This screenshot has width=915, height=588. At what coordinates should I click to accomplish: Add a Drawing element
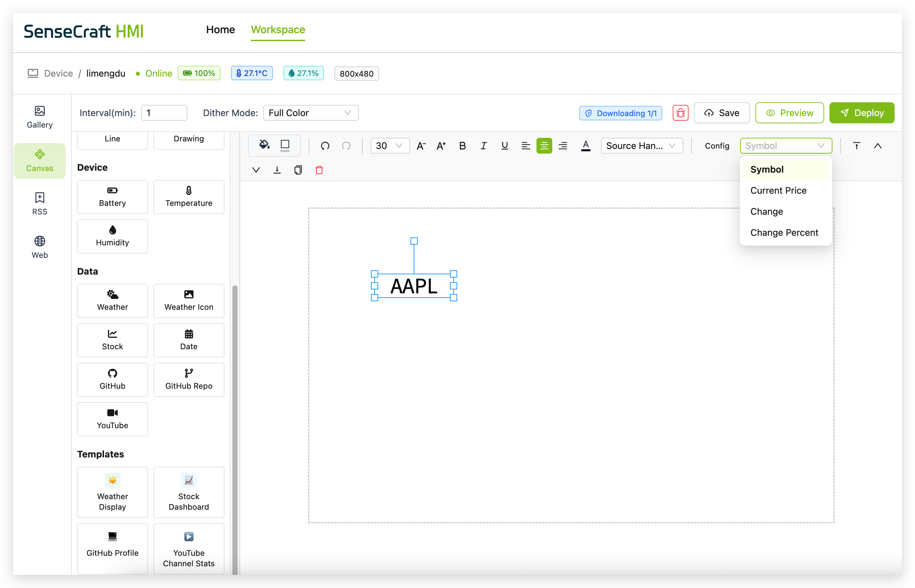[x=189, y=140]
